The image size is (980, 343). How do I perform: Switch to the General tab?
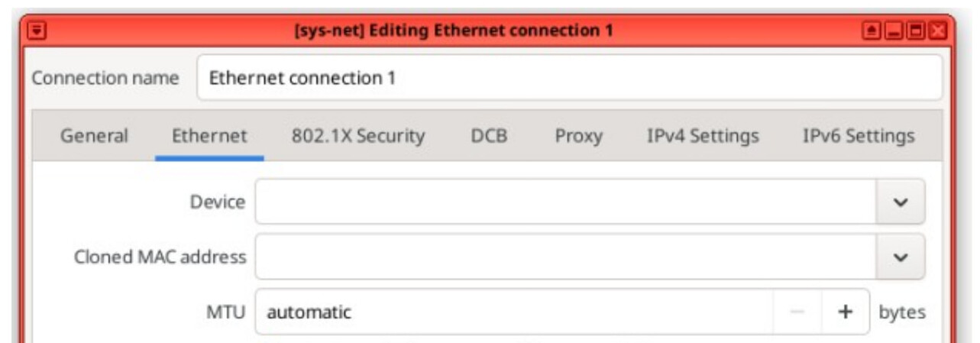point(94,137)
